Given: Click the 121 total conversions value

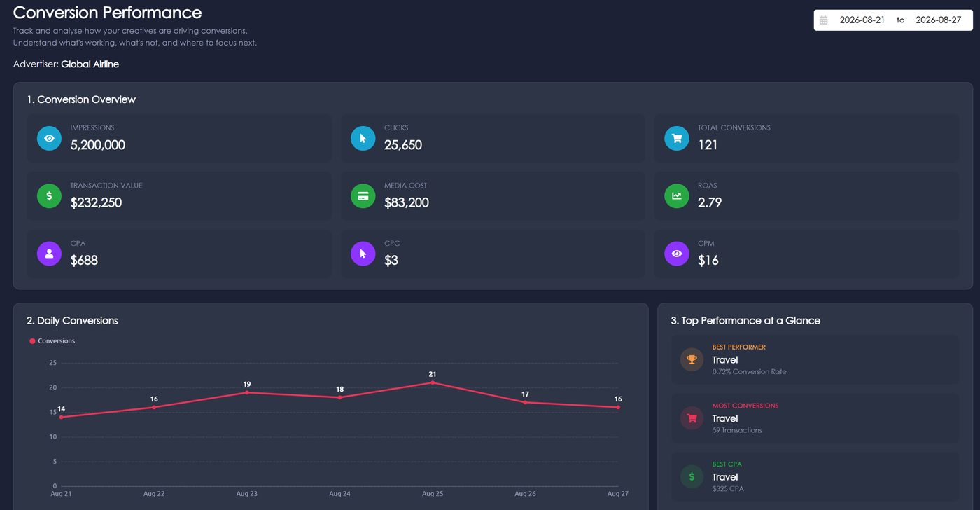Looking at the screenshot, I should (708, 145).
